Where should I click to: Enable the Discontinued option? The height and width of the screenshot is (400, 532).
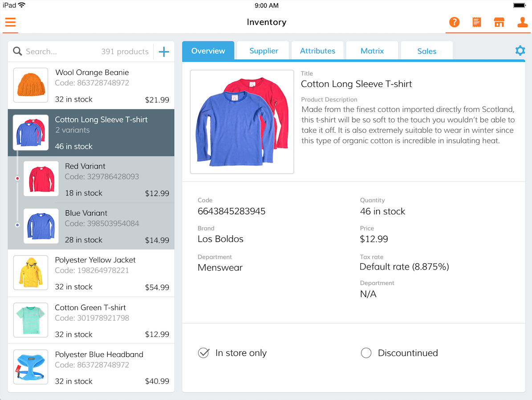[366, 353]
